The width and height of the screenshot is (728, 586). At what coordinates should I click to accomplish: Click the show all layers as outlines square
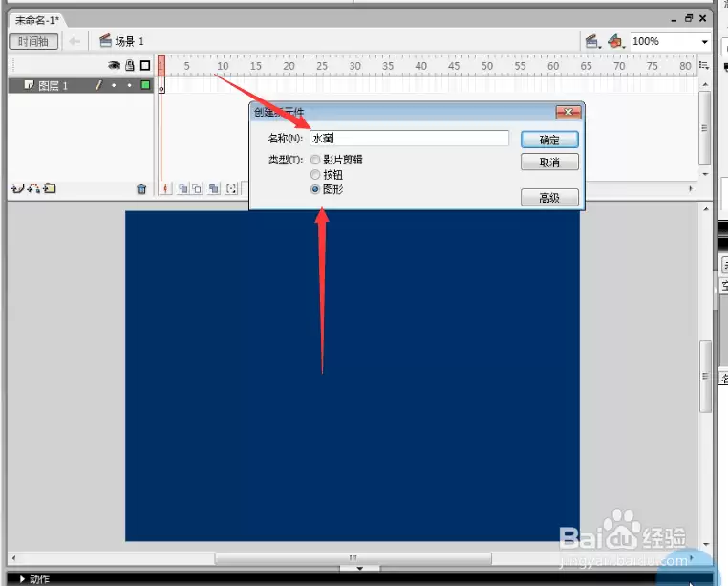tap(145, 66)
